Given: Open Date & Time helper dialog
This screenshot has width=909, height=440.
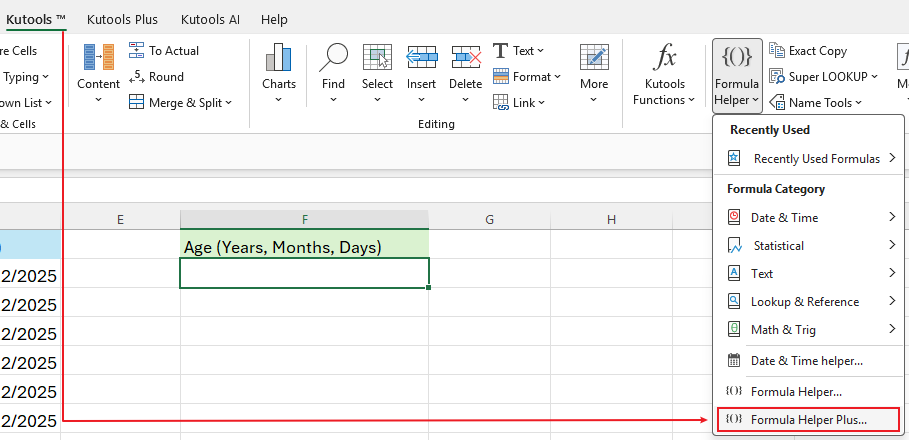Looking at the screenshot, I should pyautogui.click(x=809, y=361).
